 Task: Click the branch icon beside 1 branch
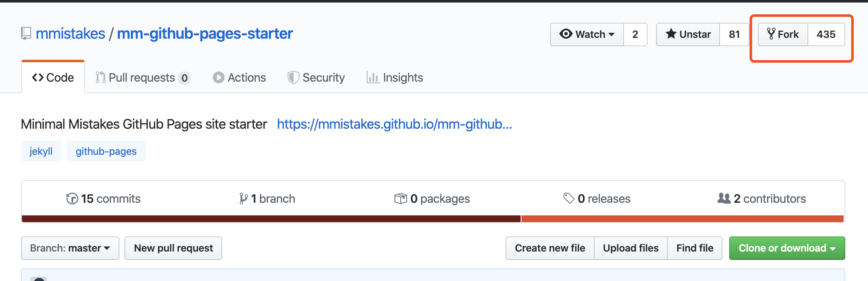(x=243, y=199)
